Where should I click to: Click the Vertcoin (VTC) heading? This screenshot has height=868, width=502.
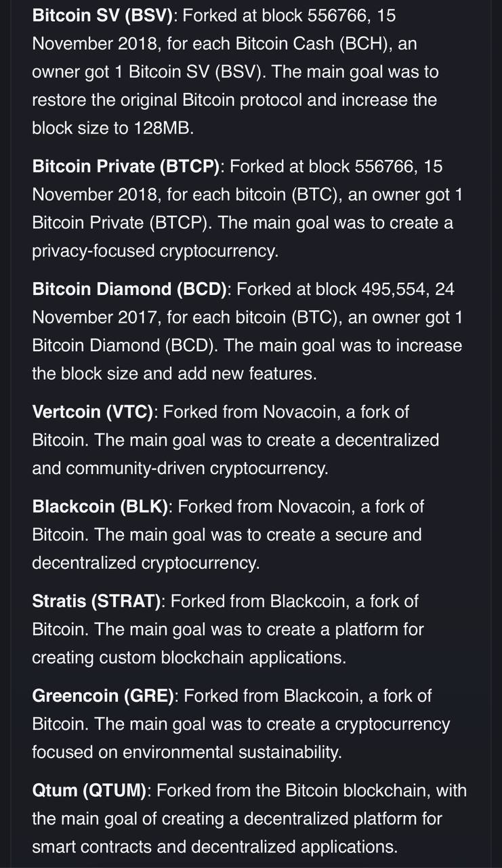(x=93, y=412)
